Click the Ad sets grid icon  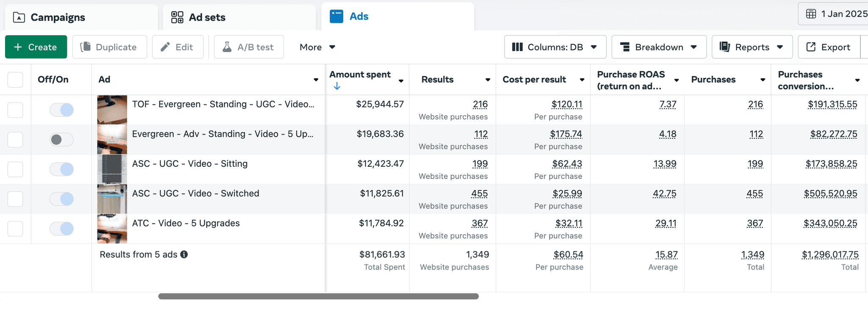click(177, 17)
